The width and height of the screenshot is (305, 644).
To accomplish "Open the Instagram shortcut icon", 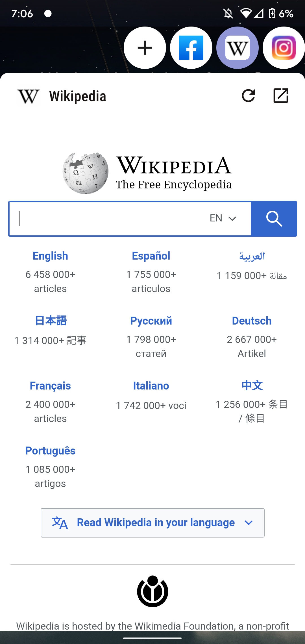I will [284, 48].
